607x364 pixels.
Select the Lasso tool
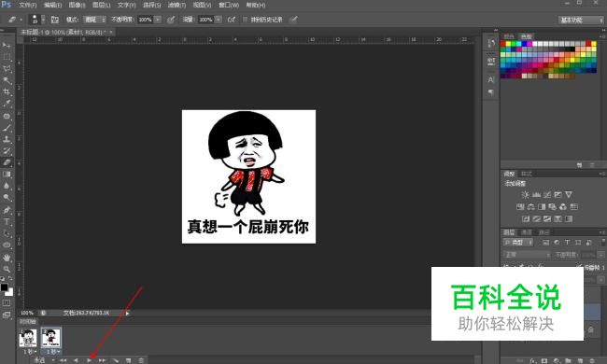click(x=7, y=69)
